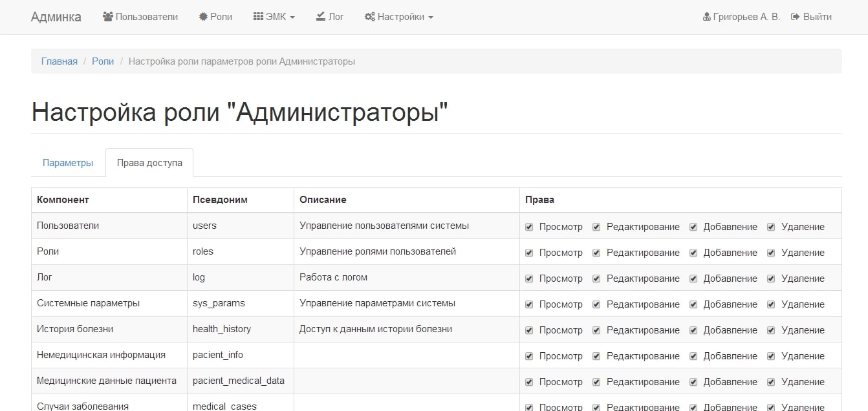Toggle Удаление for Немедицинская информация row

point(771,356)
